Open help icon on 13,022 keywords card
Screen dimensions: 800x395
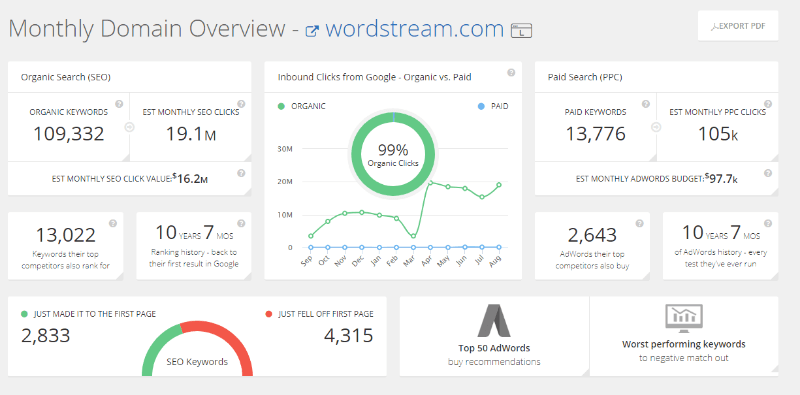pyautogui.click(x=113, y=223)
